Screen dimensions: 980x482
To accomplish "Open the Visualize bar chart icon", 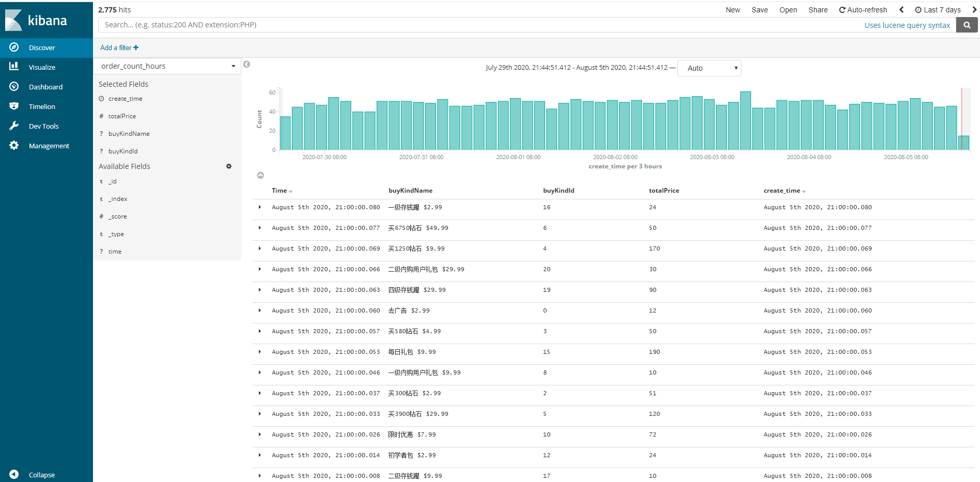I will pyautogui.click(x=14, y=67).
